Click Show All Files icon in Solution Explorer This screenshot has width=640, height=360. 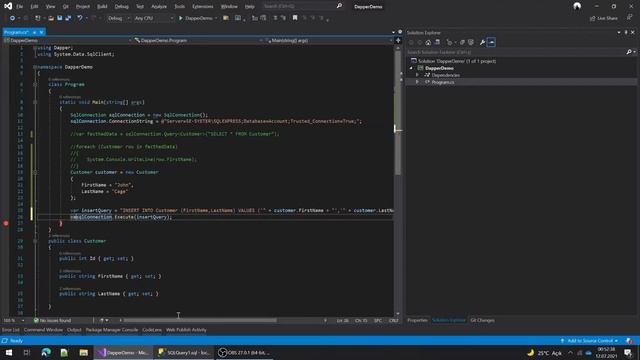pos(471,42)
